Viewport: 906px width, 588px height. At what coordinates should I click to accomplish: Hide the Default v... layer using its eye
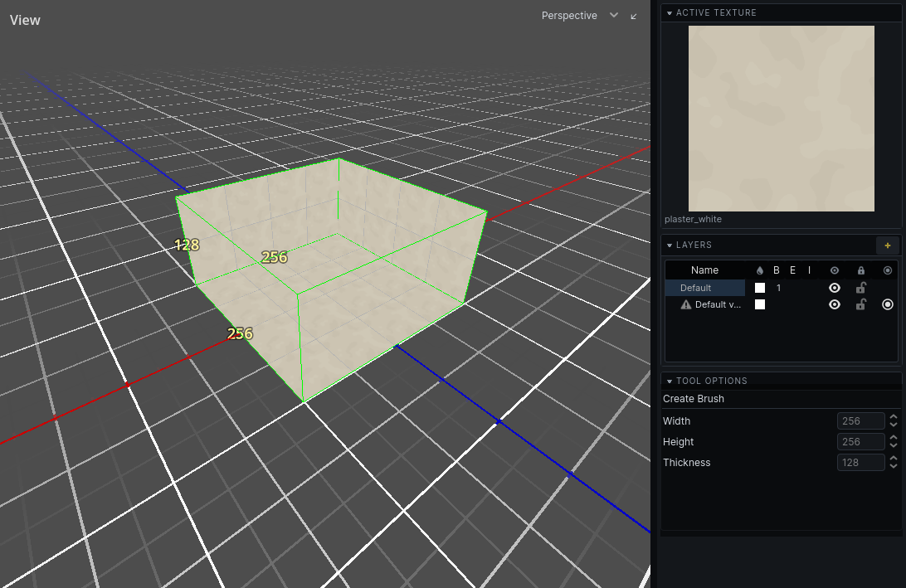pos(835,304)
